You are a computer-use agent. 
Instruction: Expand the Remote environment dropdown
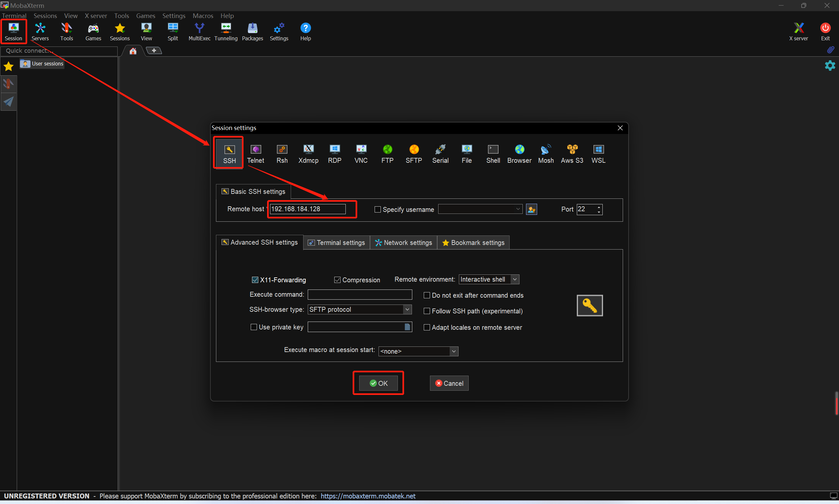515,280
